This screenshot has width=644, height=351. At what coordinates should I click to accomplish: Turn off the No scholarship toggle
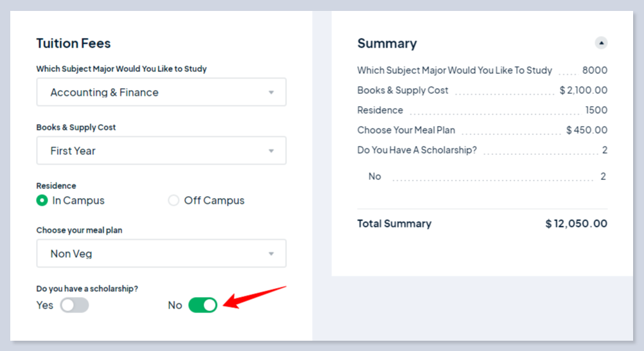click(x=202, y=305)
